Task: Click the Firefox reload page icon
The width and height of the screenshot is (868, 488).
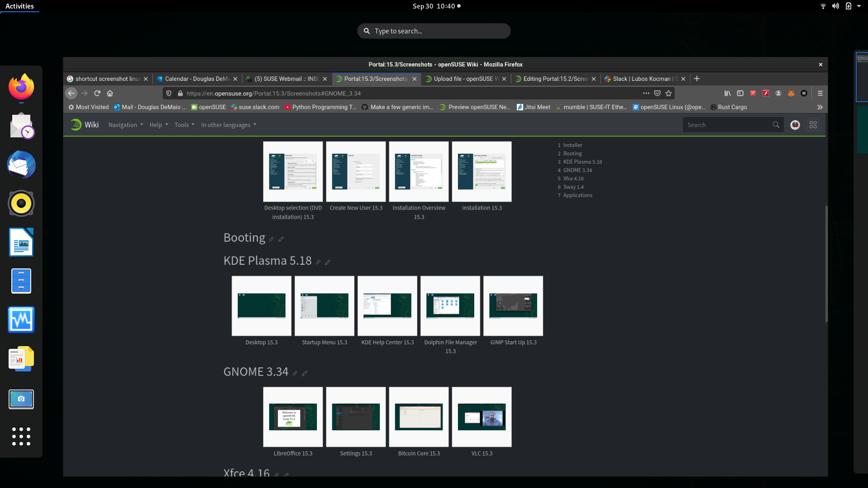Action: coord(97,93)
